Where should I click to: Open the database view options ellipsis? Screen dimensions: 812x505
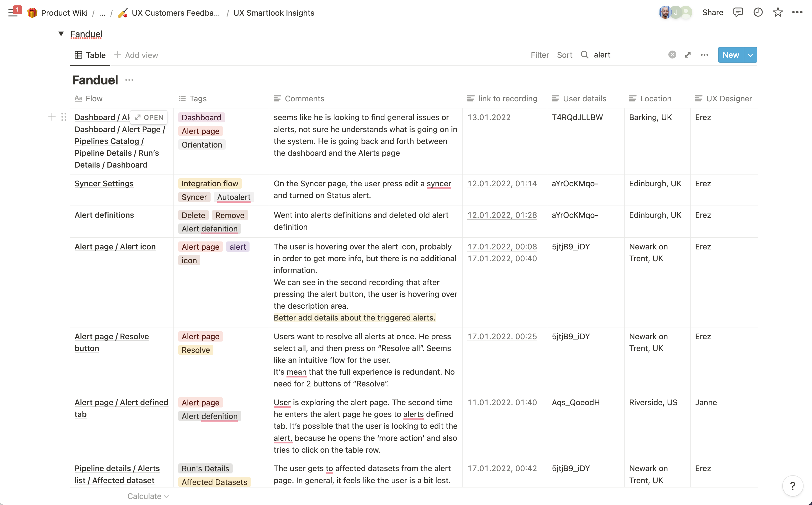tap(705, 55)
